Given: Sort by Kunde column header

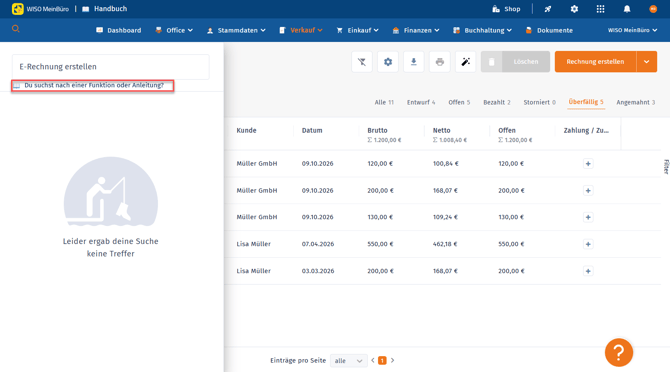Looking at the screenshot, I should coord(246,131).
